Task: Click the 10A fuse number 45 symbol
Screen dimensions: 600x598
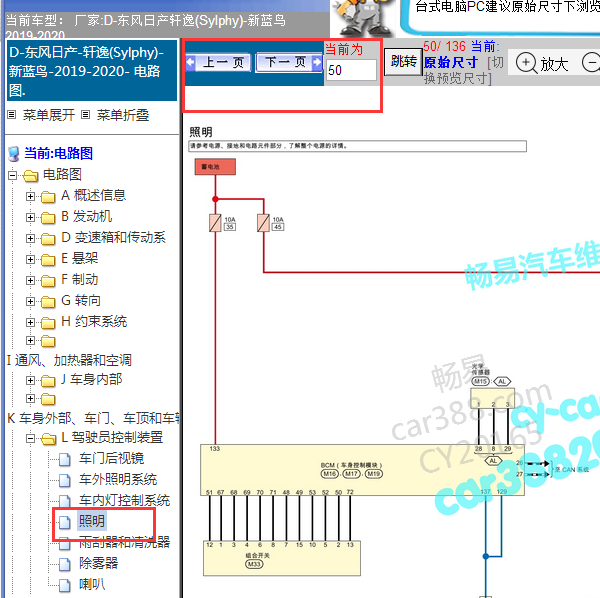Action: (264, 223)
